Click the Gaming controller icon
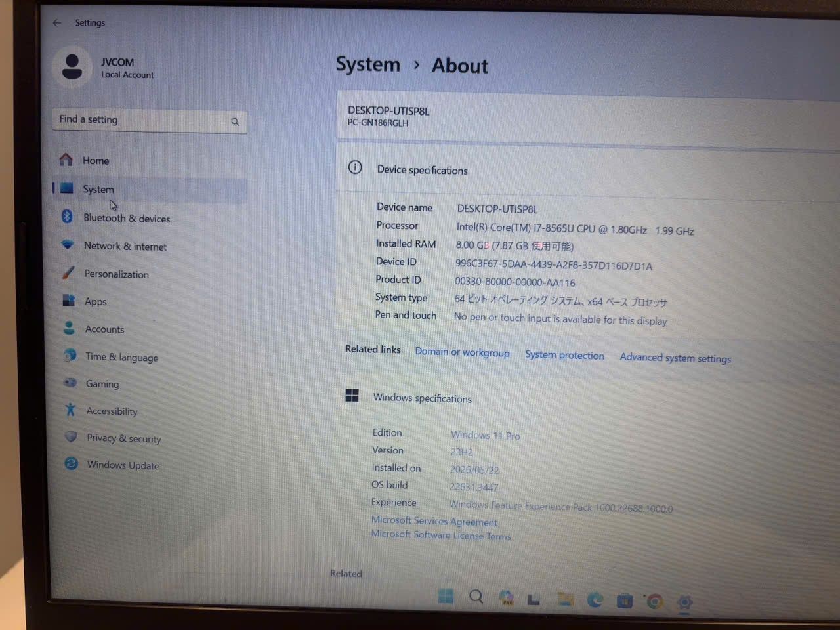 point(70,382)
